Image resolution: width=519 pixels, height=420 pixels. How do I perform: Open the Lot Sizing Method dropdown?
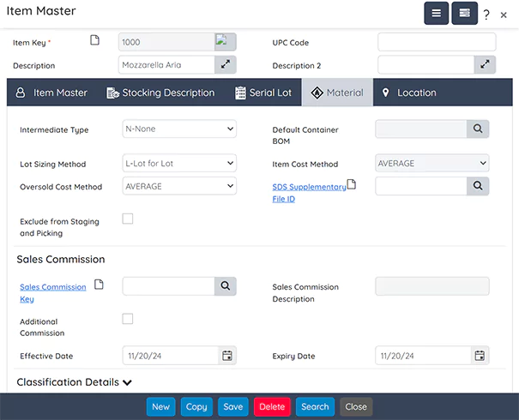coord(179,163)
